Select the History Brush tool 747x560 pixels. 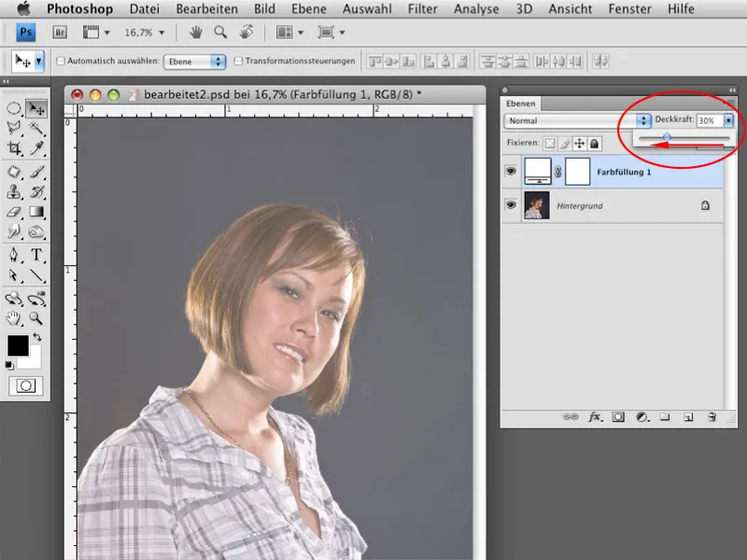point(36,191)
